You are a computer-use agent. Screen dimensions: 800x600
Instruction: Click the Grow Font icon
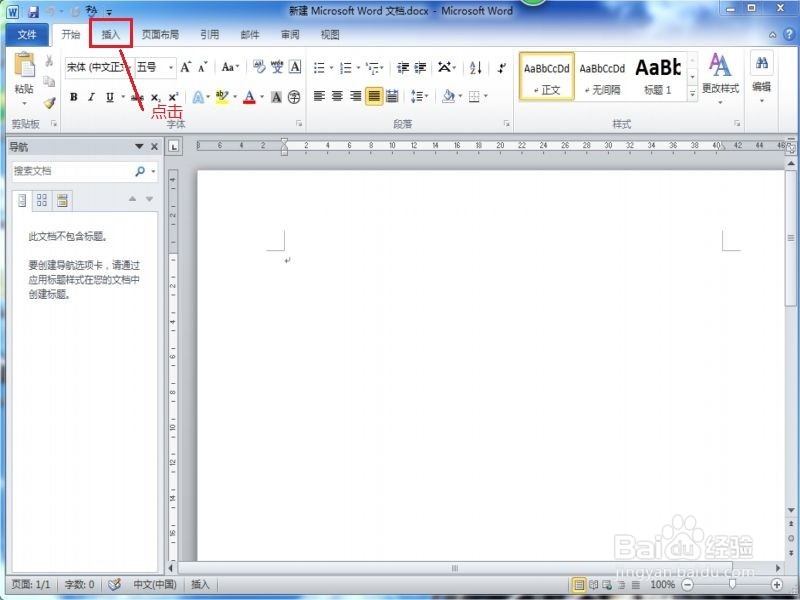click(185, 67)
